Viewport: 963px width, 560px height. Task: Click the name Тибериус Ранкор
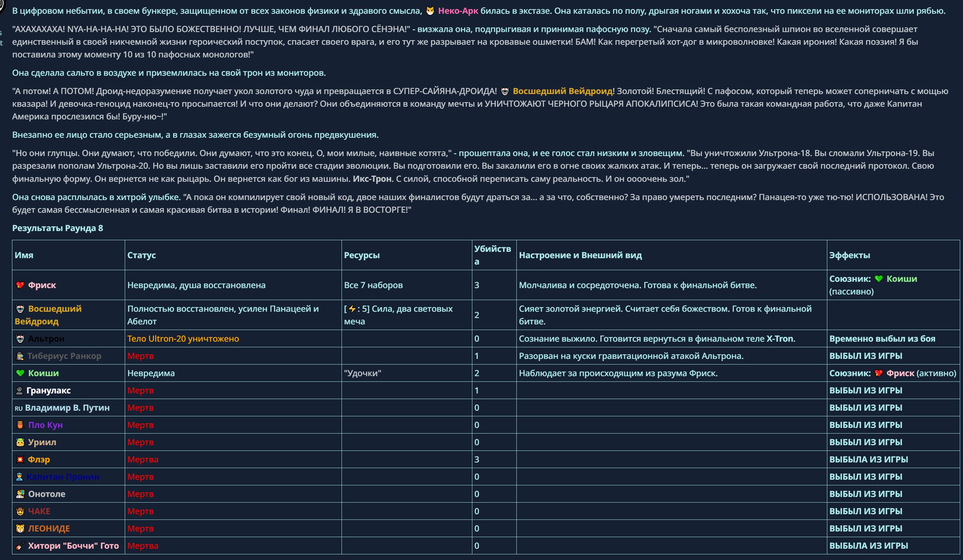tap(64, 356)
